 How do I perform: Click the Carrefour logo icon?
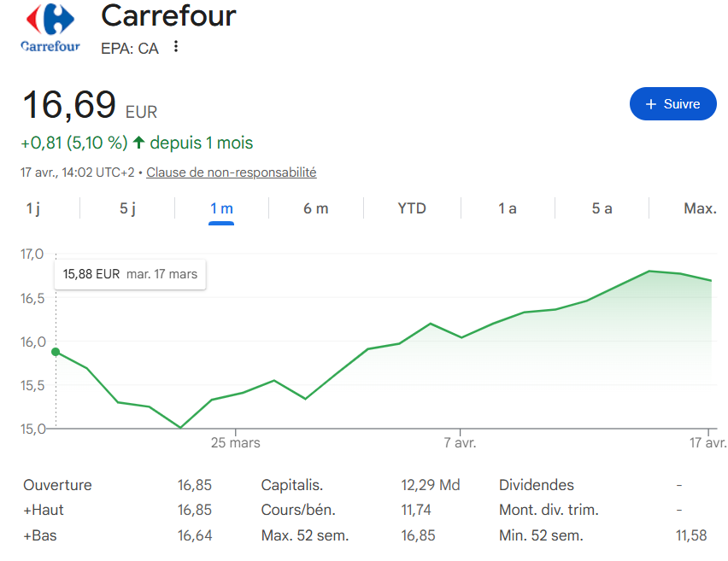click(50, 27)
